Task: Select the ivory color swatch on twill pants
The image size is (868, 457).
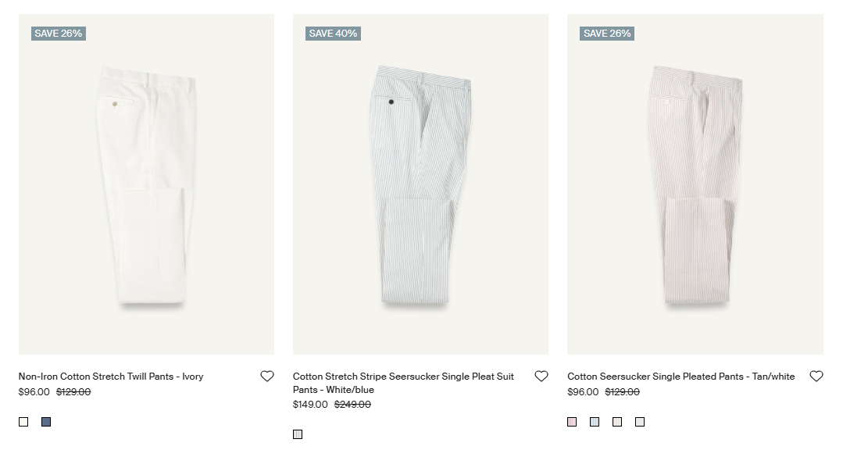Action: click(24, 421)
